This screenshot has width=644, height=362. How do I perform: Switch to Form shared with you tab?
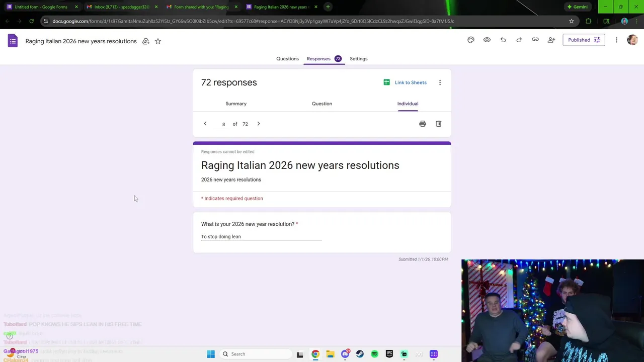tap(200, 7)
